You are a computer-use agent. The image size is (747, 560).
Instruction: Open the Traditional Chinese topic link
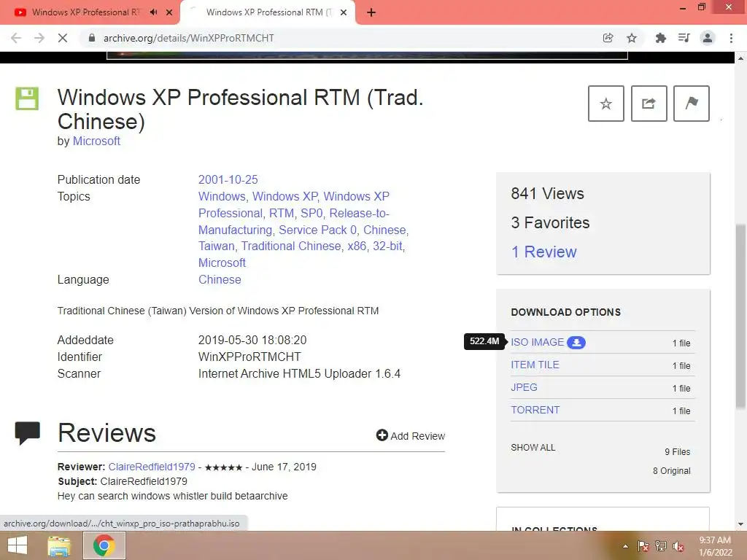[291, 246]
